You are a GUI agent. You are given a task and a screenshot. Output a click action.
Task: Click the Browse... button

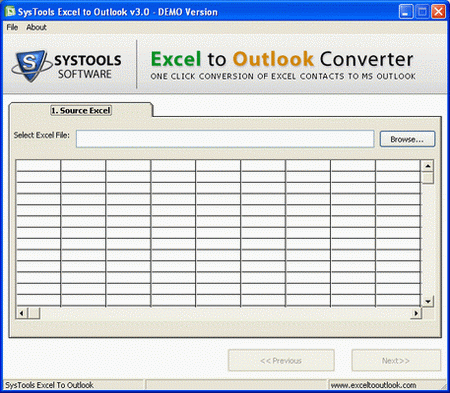tap(407, 139)
